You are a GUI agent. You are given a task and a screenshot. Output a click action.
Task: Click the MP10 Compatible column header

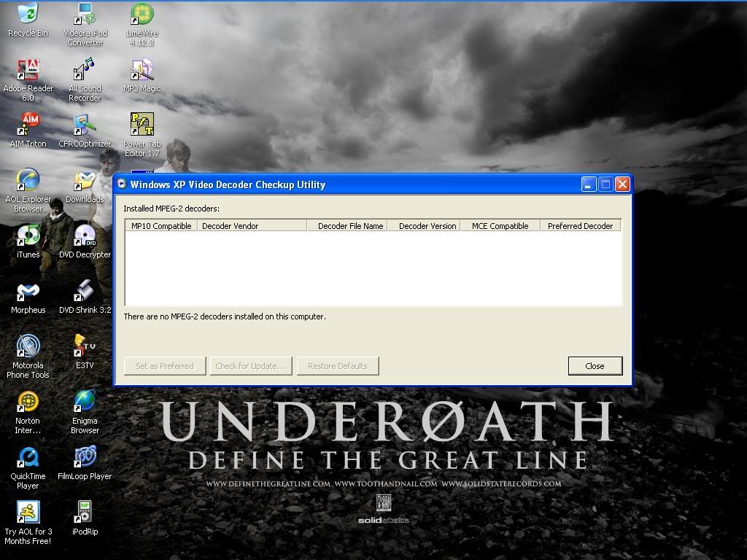(x=161, y=226)
